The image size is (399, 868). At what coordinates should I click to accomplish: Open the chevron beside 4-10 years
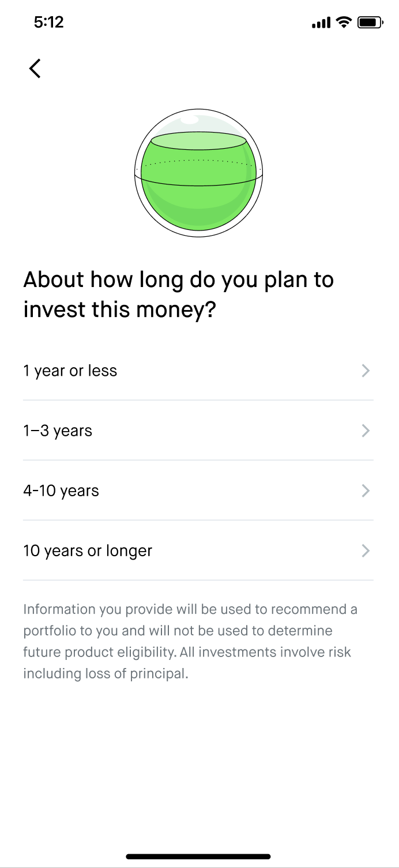[365, 490]
